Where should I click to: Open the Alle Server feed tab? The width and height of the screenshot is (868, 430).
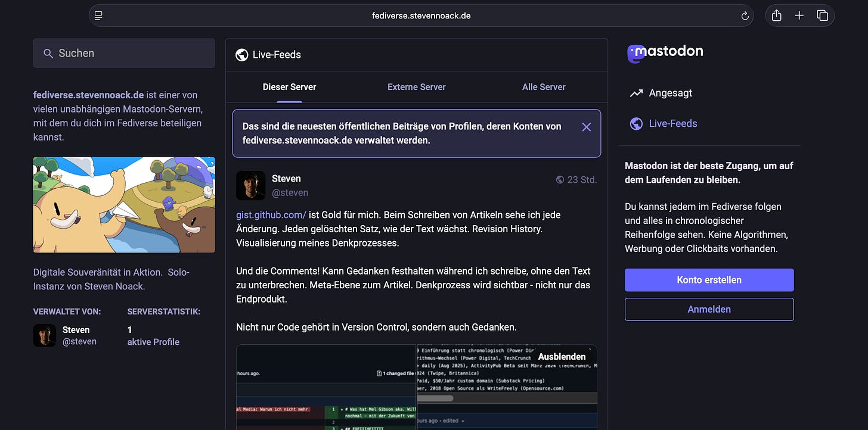point(543,87)
